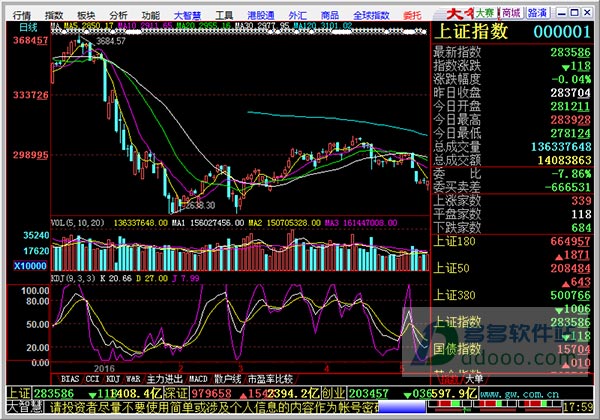Maximize the stock software window
Screen dimensions: 600x420
click(x=574, y=13)
